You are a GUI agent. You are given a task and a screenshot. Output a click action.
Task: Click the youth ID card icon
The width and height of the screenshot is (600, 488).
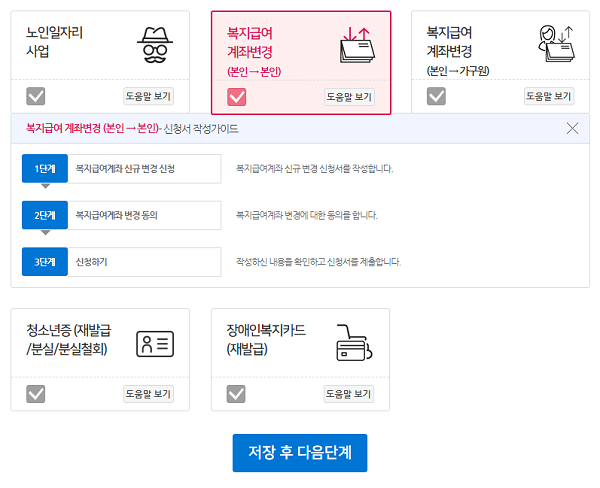pos(155,344)
